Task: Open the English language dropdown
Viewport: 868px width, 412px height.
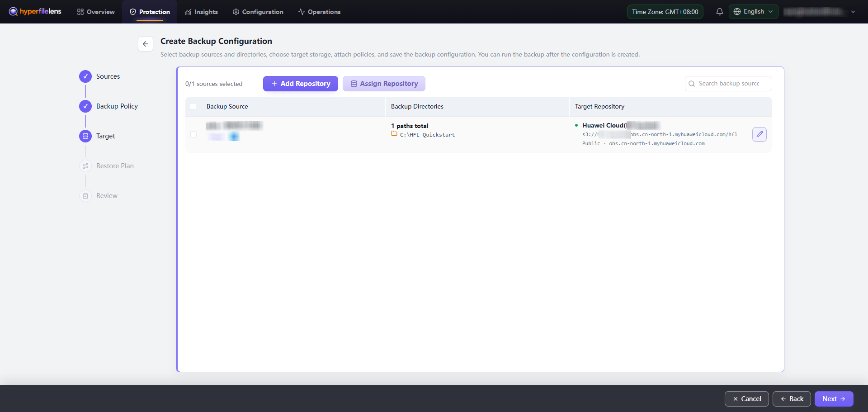Action: [753, 12]
